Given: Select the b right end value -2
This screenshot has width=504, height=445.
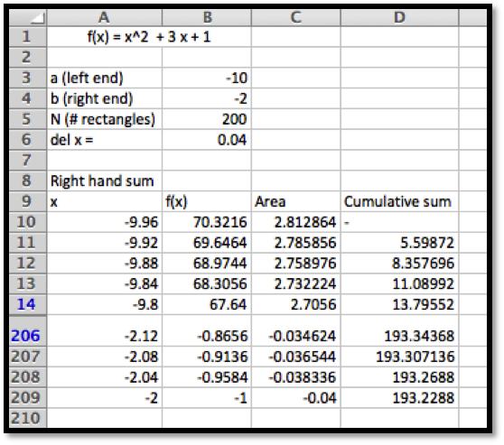Looking at the screenshot, I should pyautogui.click(x=207, y=98).
